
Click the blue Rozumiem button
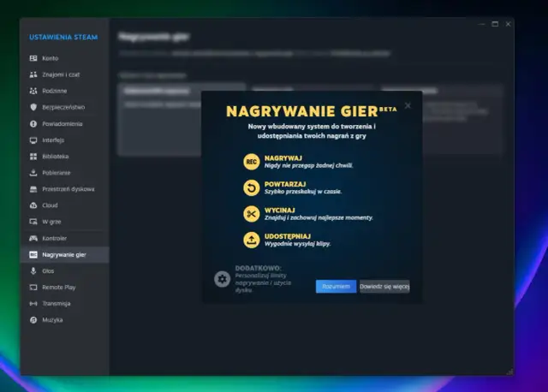coord(336,287)
